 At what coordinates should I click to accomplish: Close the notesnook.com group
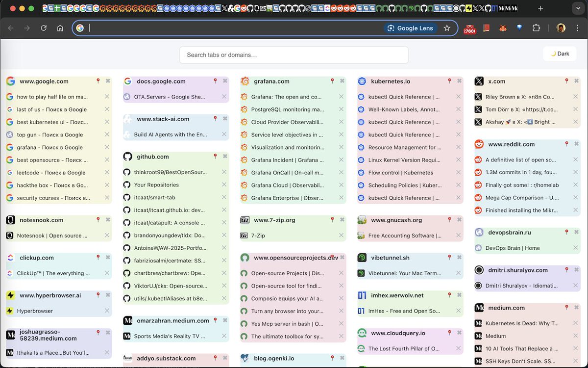[108, 220]
